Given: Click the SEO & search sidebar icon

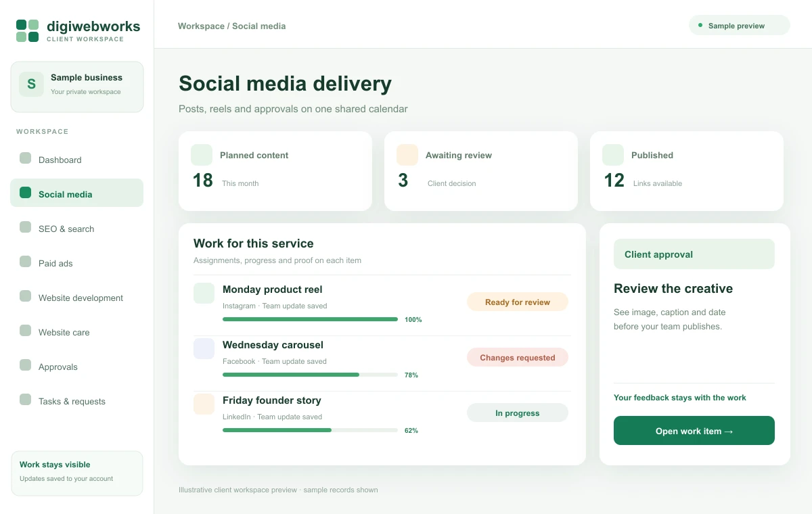Looking at the screenshot, I should tap(25, 227).
